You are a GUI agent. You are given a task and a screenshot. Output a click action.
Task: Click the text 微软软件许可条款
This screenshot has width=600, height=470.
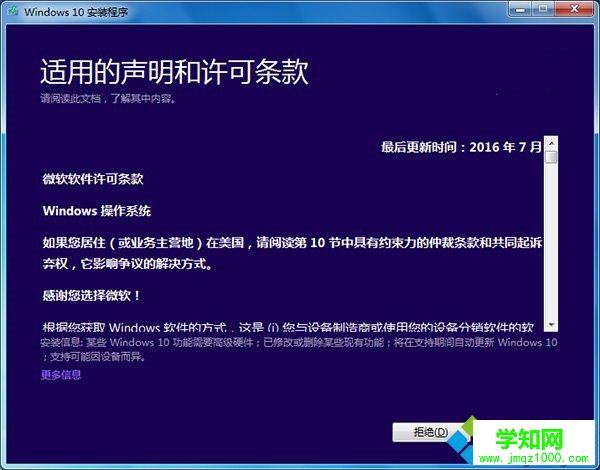click(x=93, y=179)
